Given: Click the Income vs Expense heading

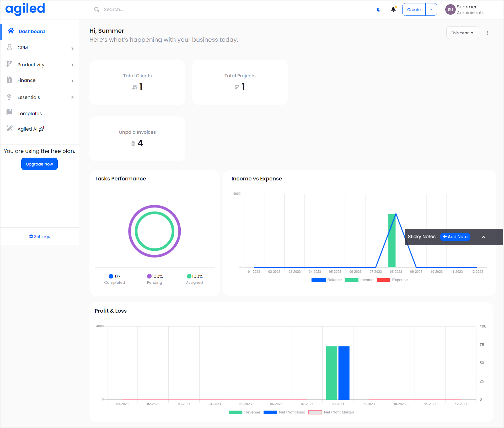Looking at the screenshot, I should [256, 179].
